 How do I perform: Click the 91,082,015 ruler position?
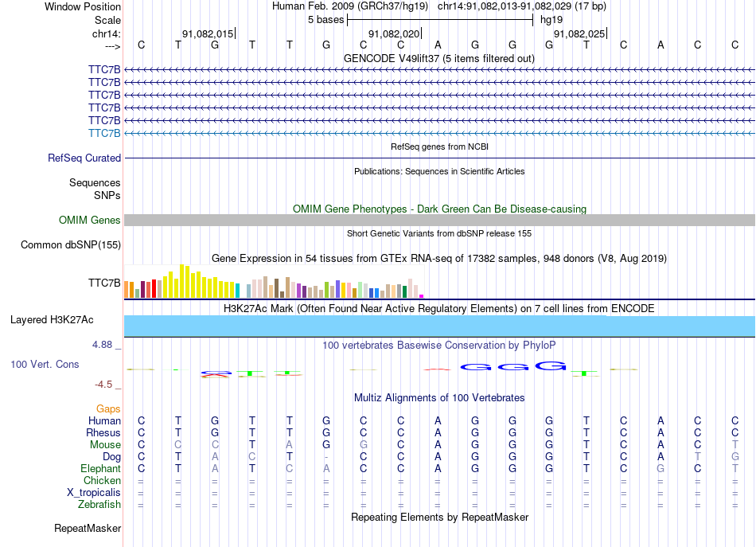pos(208,33)
